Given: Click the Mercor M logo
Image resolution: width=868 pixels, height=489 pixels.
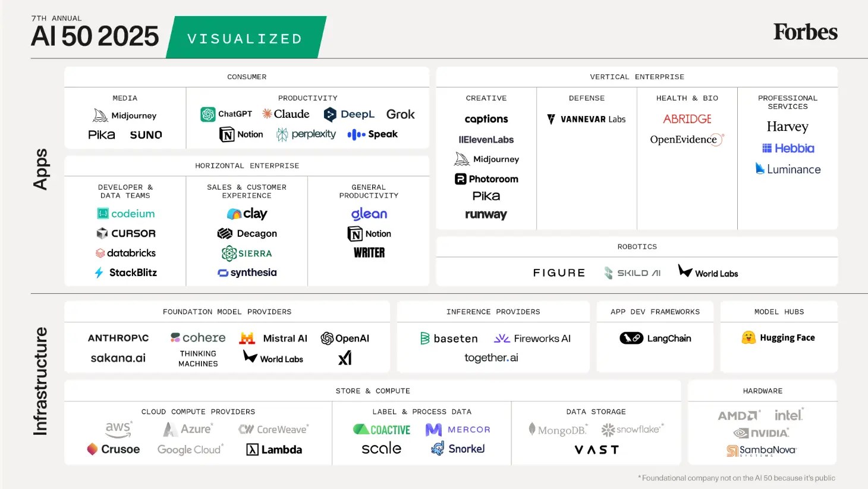Looking at the screenshot, I should pos(433,430).
